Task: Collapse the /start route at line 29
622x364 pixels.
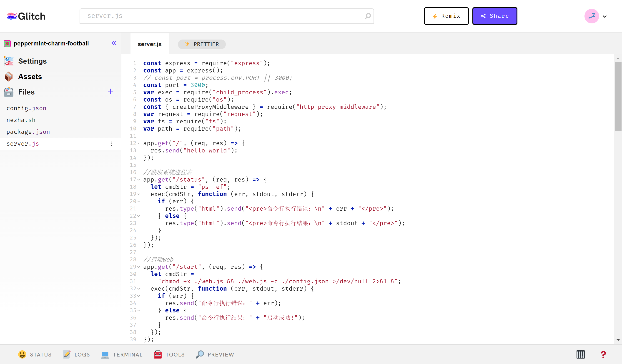Action: coord(139,267)
